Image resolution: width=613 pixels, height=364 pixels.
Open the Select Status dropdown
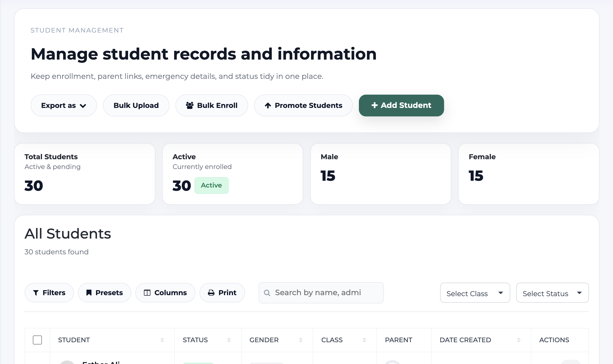(552, 293)
